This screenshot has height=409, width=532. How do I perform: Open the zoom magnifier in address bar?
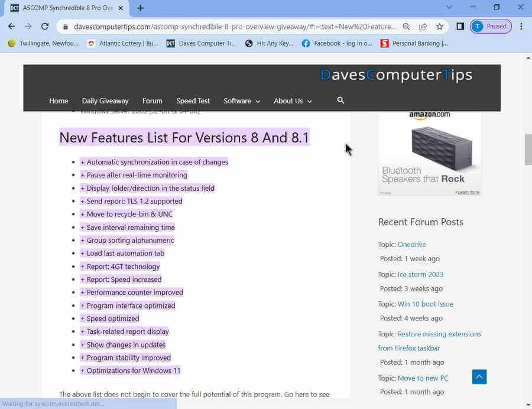point(406,27)
